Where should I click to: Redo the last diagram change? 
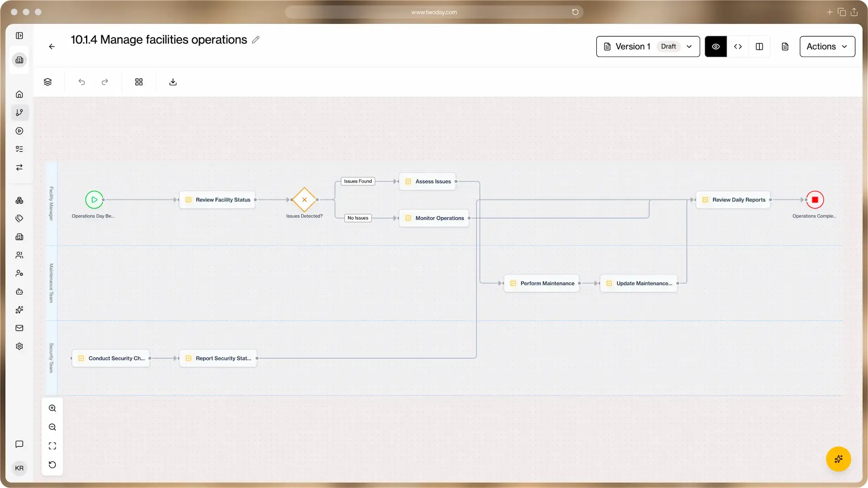pyautogui.click(x=105, y=82)
